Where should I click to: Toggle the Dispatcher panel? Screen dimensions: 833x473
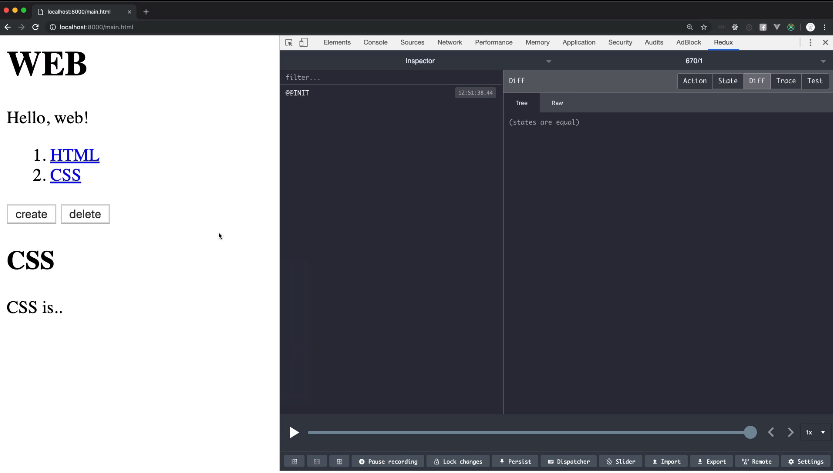click(569, 461)
